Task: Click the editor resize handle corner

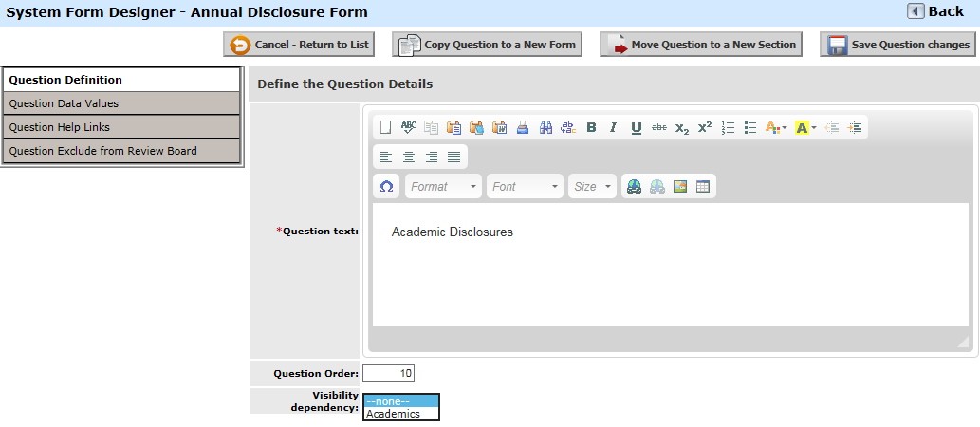Action: tap(963, 342)
